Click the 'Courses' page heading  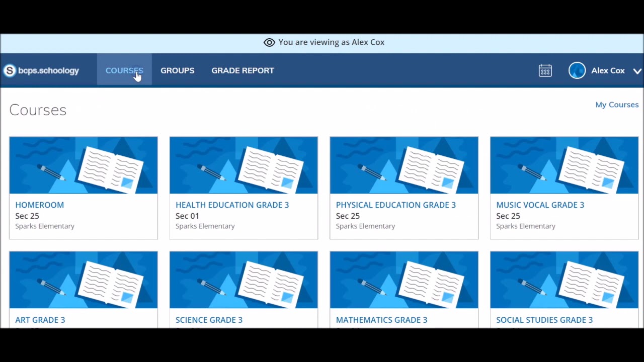point(38,110)
